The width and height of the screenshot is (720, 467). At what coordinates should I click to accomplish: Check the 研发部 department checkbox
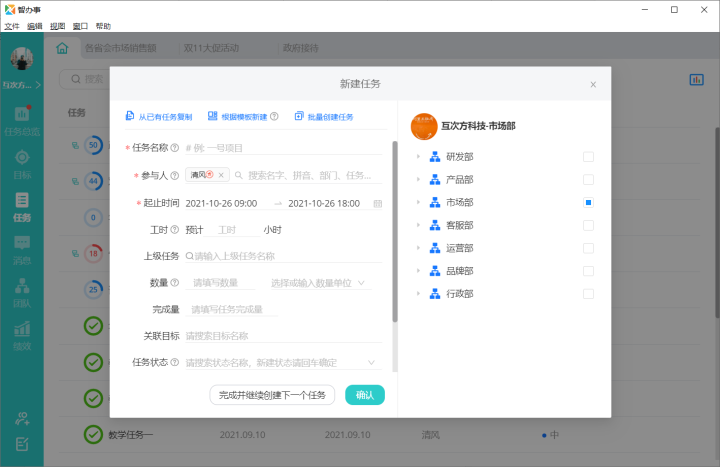coord(588,157)
